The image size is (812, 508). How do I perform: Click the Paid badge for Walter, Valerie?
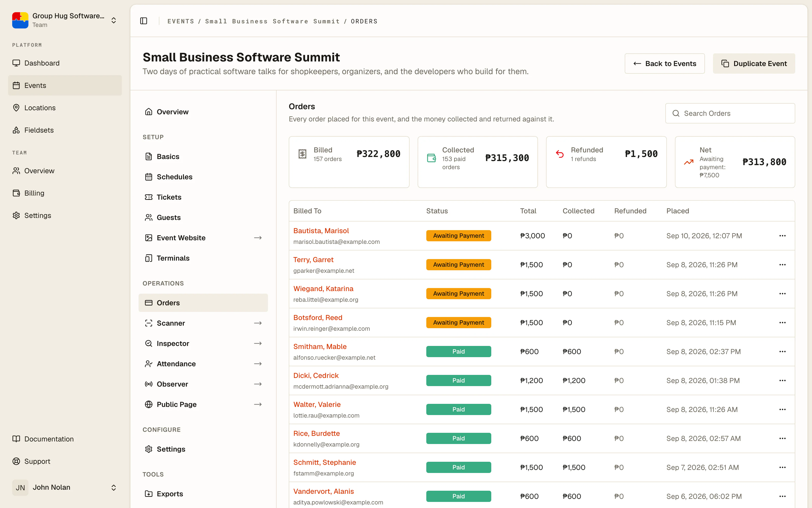[x=458, y=409]
